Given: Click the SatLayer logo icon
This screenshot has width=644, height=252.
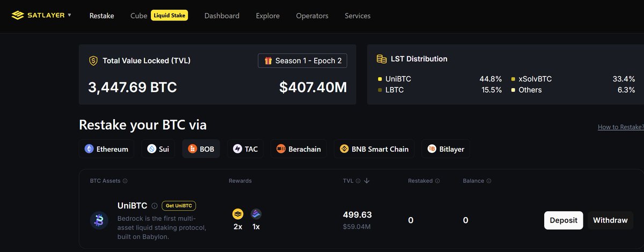Looking at the screenshot, I should (x=18, y=16).
